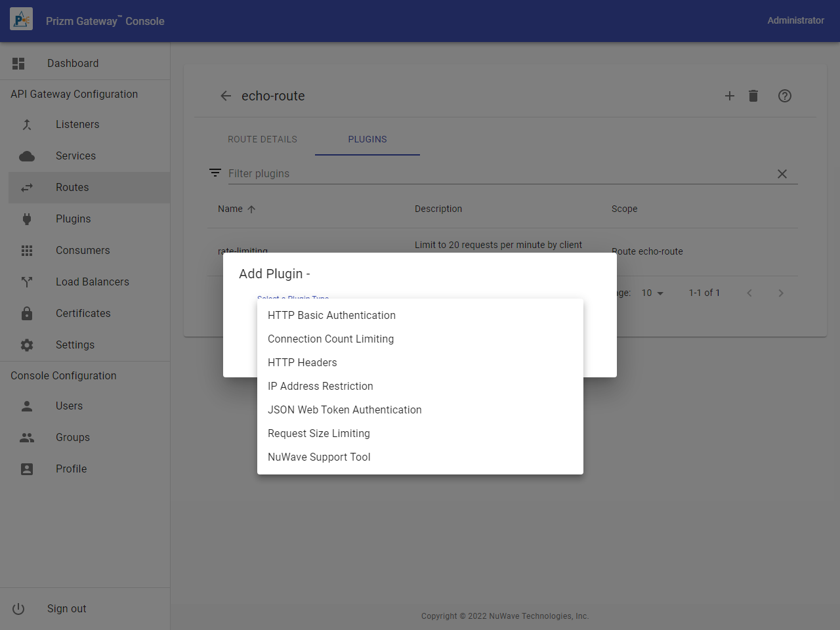Select JSON Web Token Authentication option
The width and height of the screenshot is (840, 630).
tap(345, 410)
